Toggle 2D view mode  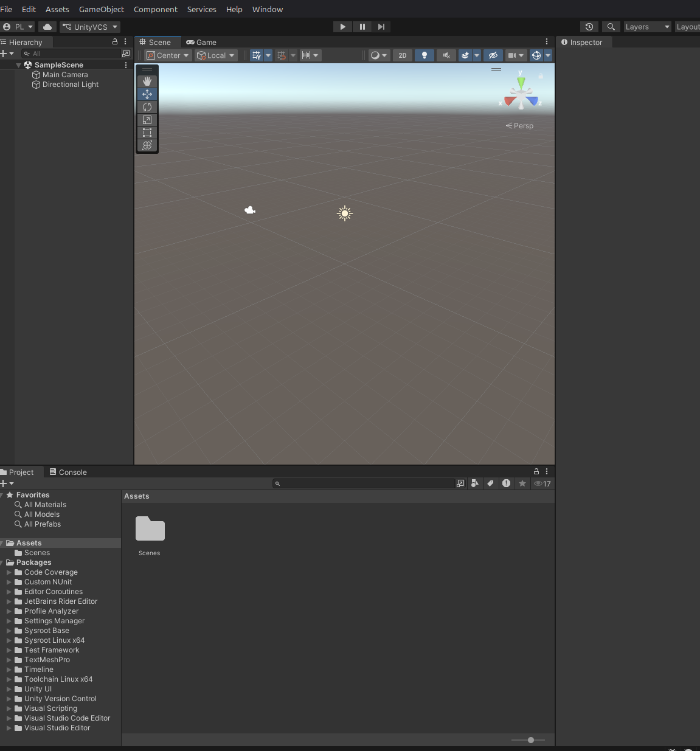coord(403,55)
